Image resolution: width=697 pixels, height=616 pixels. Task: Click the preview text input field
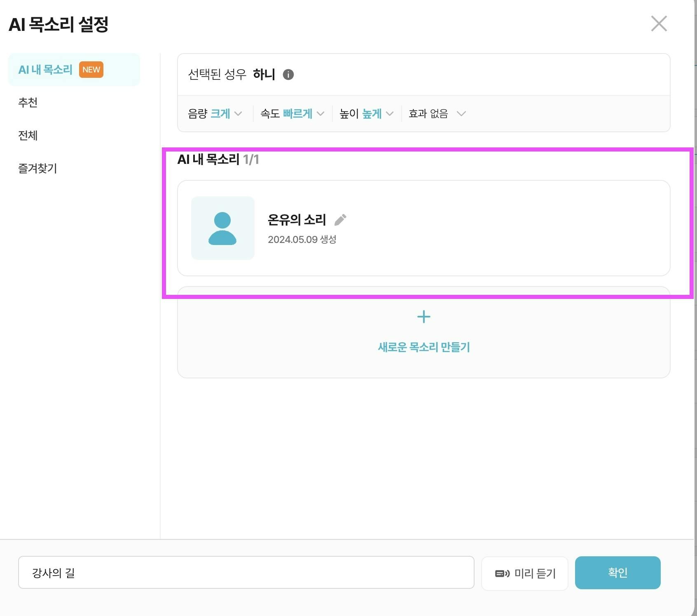[x=246, y=572]
